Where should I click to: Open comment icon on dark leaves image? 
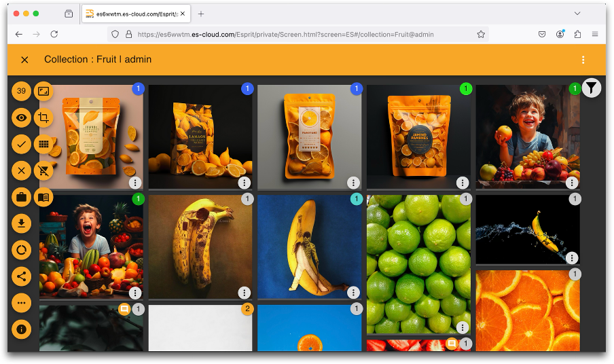[x=124, y=309]
